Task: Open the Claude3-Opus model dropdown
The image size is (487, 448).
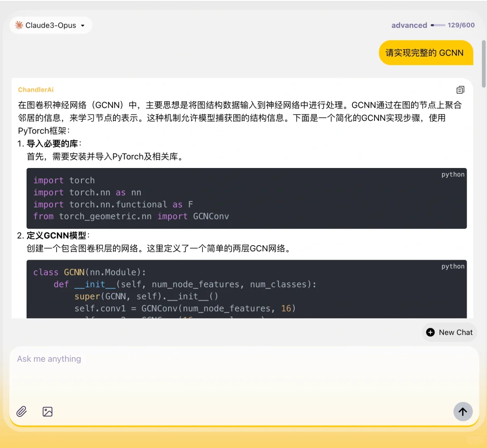Action: 51,25
